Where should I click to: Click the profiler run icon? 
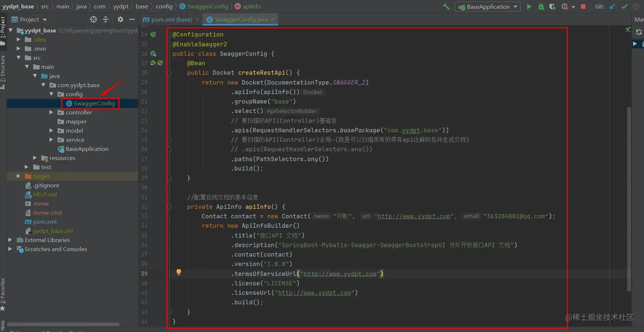[x=565, y=6]
